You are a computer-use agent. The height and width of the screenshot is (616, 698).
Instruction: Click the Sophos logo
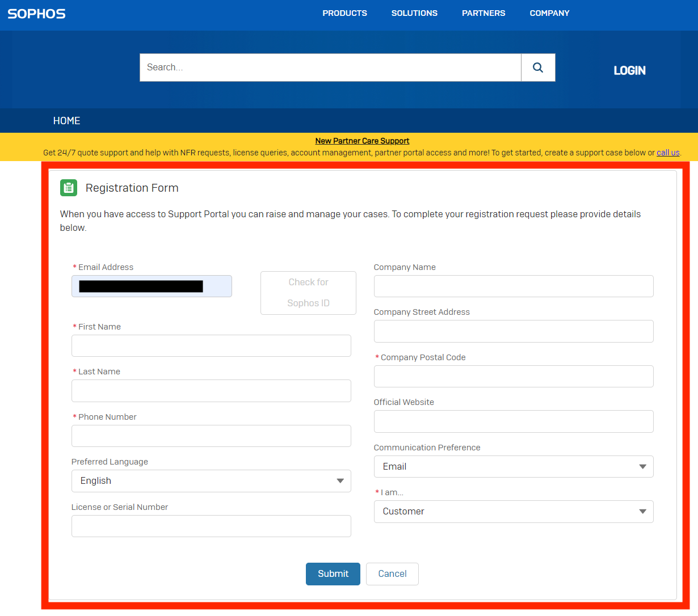point(36,14)
